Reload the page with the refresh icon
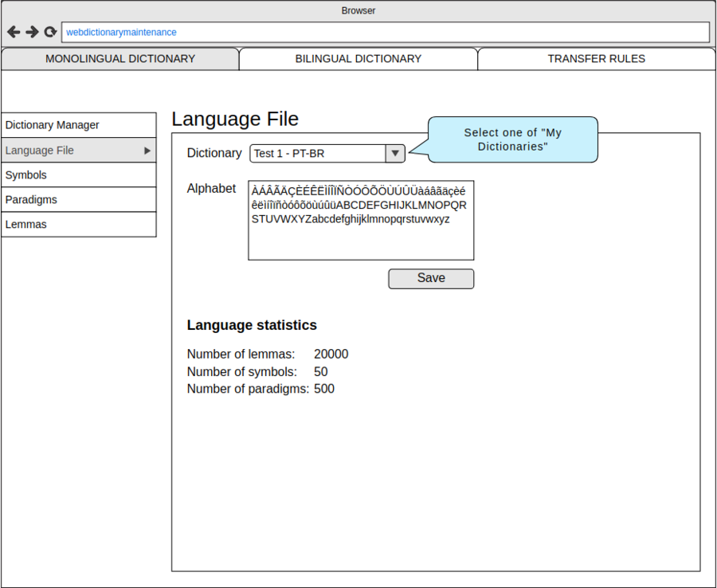 50,32
